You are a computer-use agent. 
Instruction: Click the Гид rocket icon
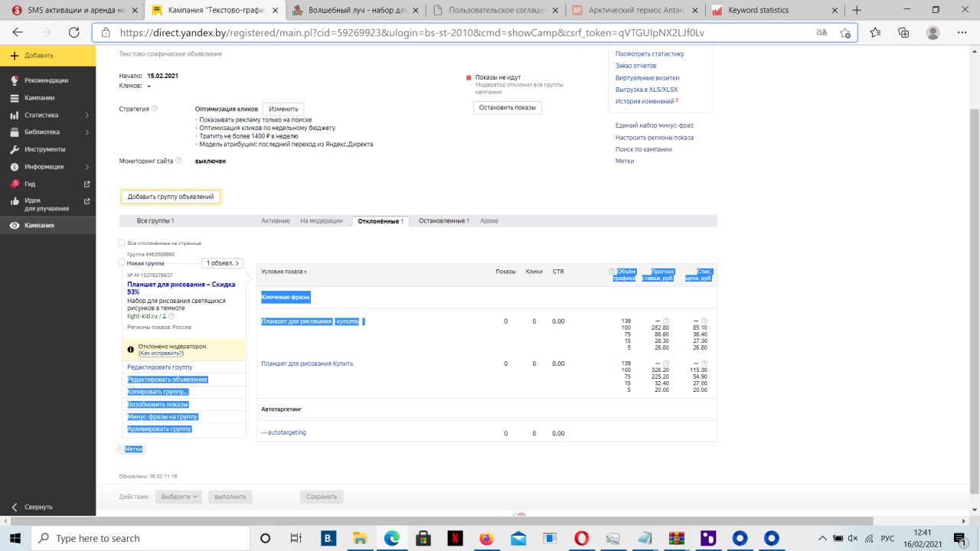pyautogui.click(x=15, y=184)
